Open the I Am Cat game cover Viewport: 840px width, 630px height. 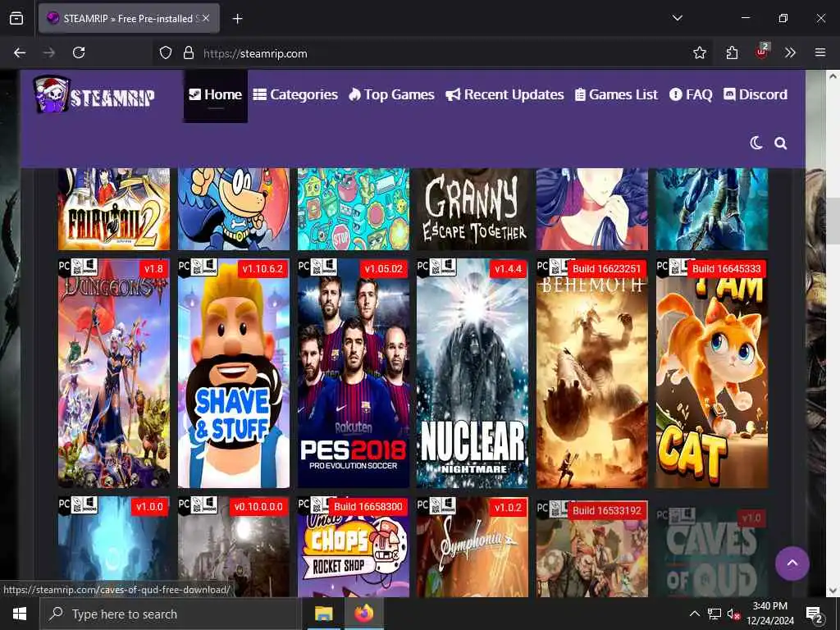712,373
